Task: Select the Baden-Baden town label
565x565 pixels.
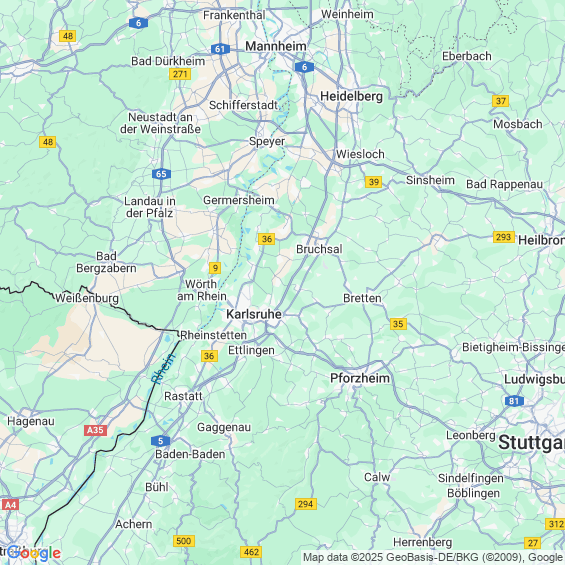Action: (x=190, y=454)
